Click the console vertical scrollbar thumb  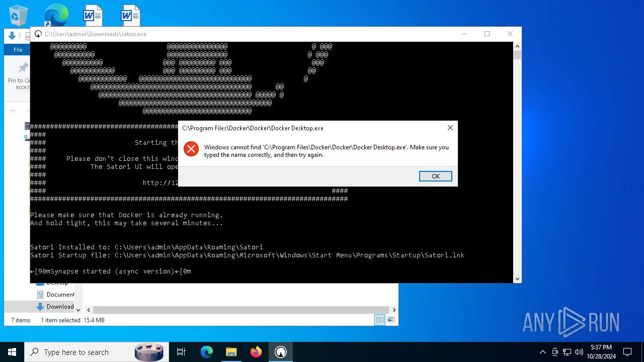click(517, 55)
